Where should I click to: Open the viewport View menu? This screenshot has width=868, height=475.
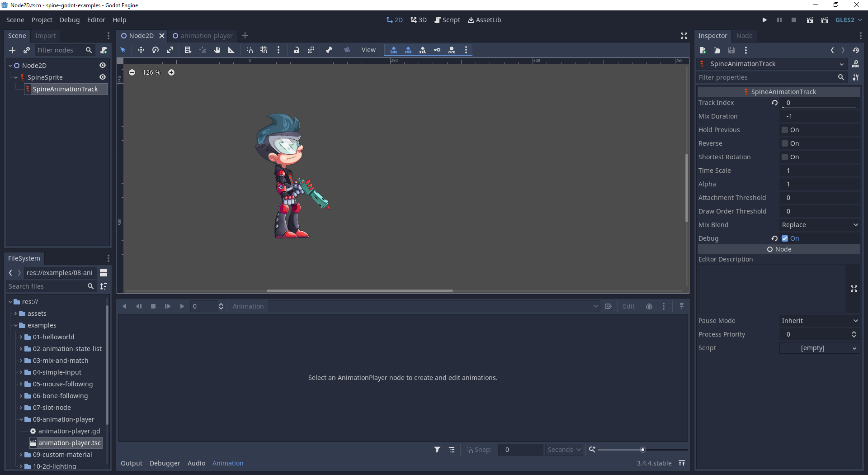[x=368, y=50]
